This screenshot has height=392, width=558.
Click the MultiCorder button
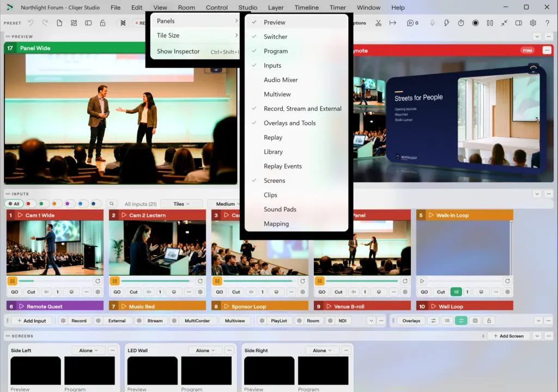coord(197,321)
